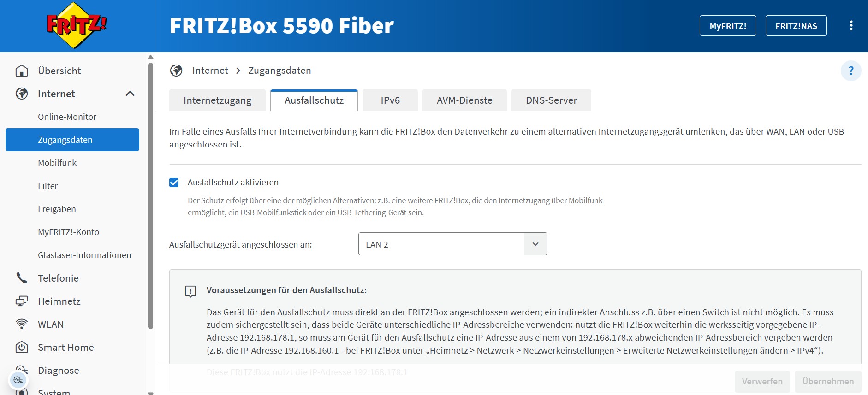Image resolution: width=868 pixels, height=395 pixels.
Task: Click the MyFRITZ! button
Action: point(727,26)
